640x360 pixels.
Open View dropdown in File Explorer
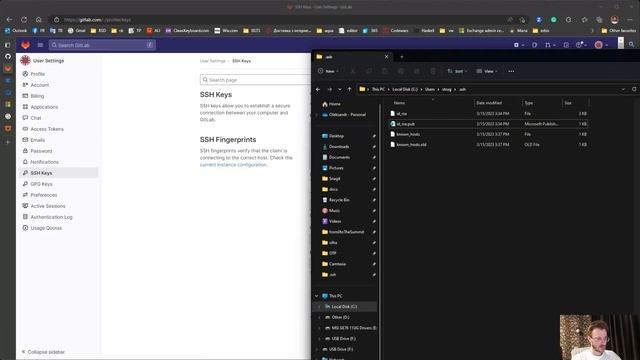(x=487, y=71)
